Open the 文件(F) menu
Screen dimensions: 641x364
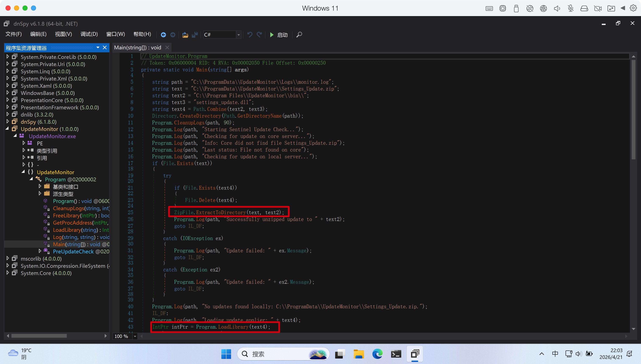[14, 34]
